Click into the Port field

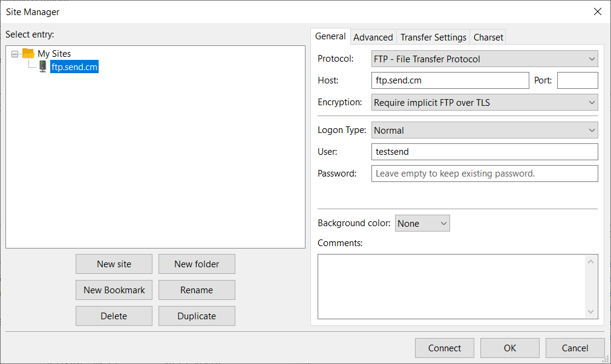(578, 80)
